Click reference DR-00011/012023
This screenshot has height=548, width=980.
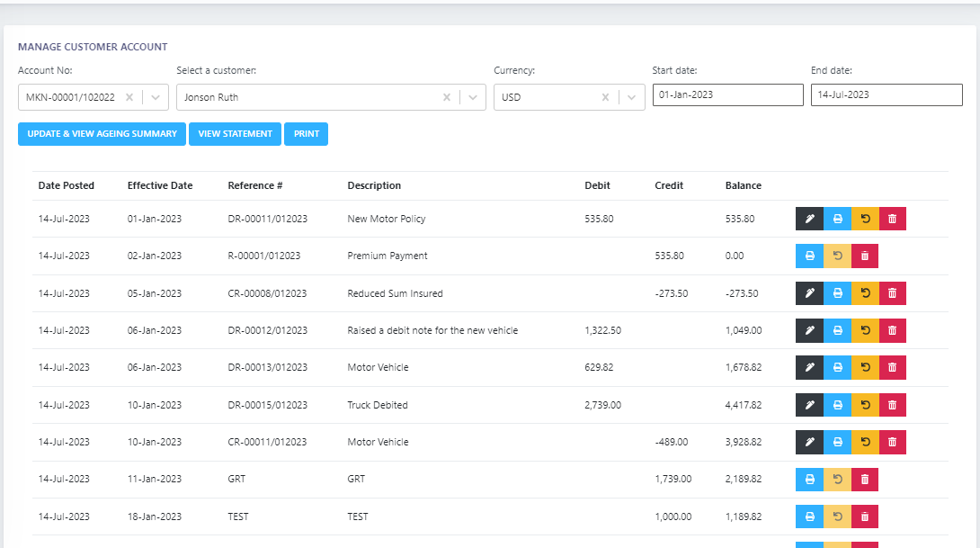pos(268,219)
